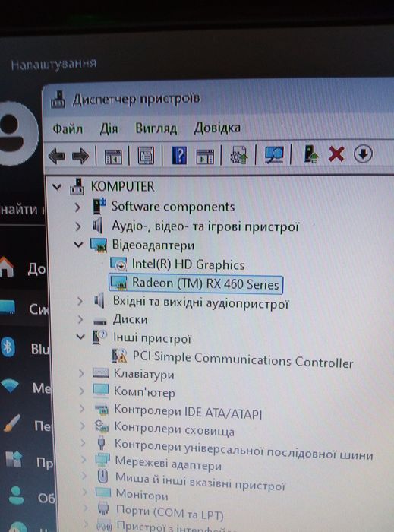Viewport: 394px width, 532px height.
Task: Open the Properties sheet toolbar icon
Action: pyautogui.click(x=146, y=157)
